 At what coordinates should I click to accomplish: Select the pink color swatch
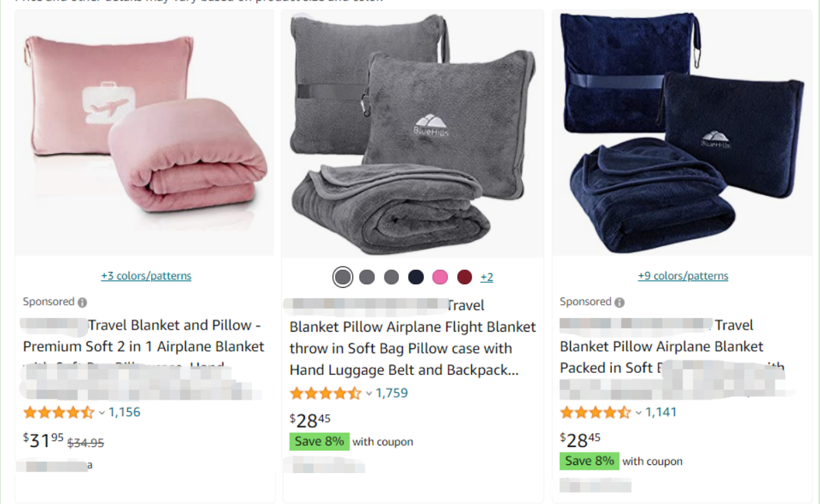pos(440,277)
